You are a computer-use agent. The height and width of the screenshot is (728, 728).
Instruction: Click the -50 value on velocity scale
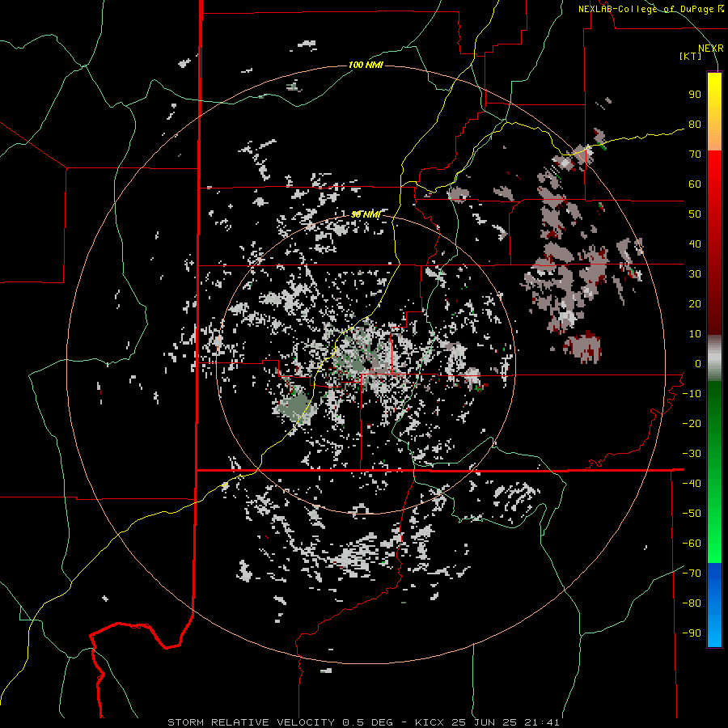coord(692,514)
